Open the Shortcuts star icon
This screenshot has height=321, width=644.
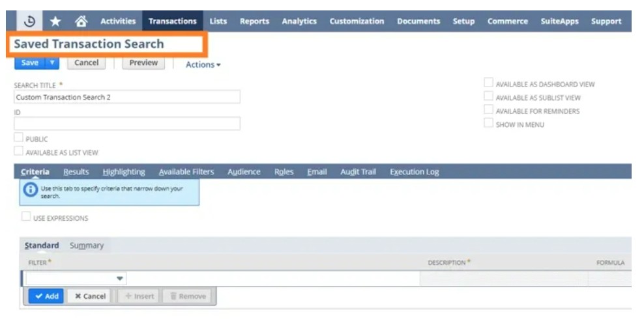click(55, 21)
